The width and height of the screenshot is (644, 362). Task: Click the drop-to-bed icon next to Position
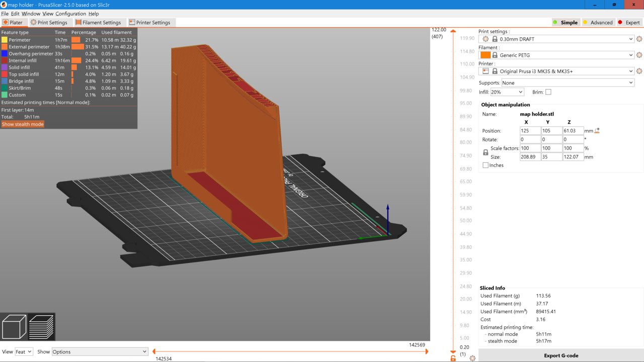click(597, 131)
